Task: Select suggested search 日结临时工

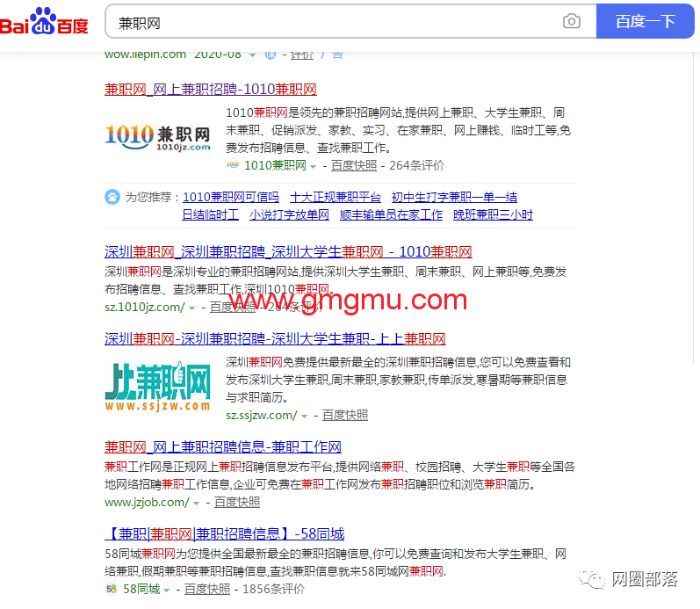Action: [210, 214]
